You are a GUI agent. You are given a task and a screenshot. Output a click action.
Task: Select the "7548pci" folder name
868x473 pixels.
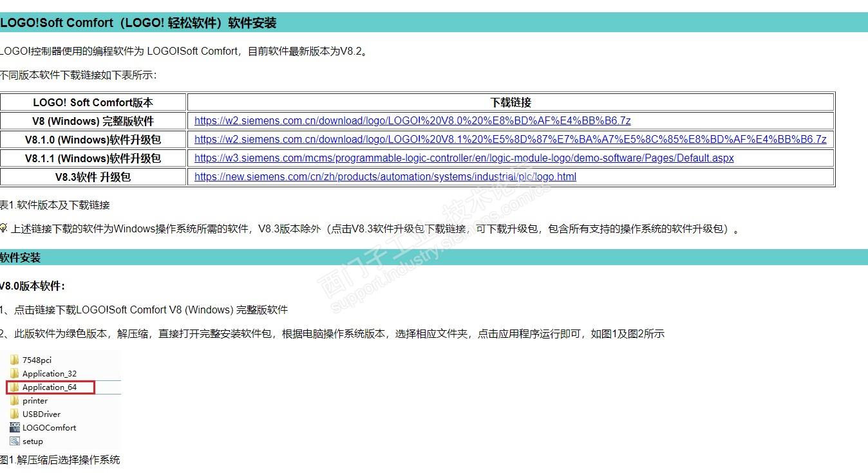click(37, 360)
